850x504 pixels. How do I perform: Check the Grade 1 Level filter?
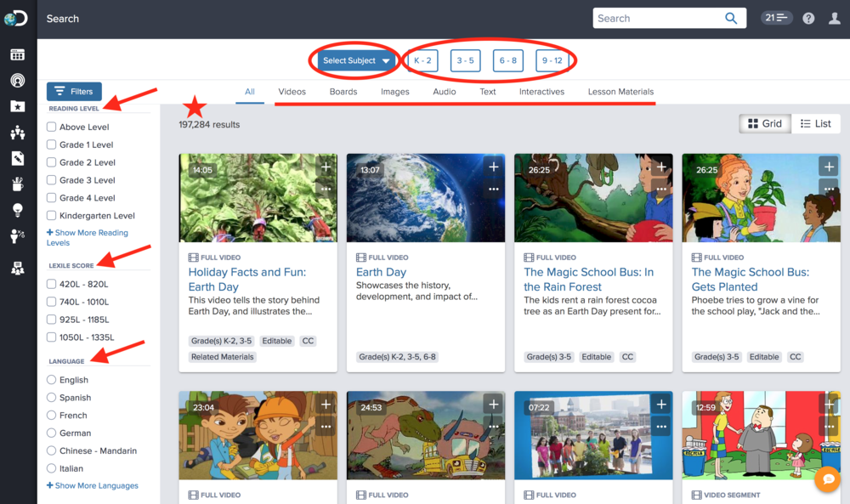[52, 144]
